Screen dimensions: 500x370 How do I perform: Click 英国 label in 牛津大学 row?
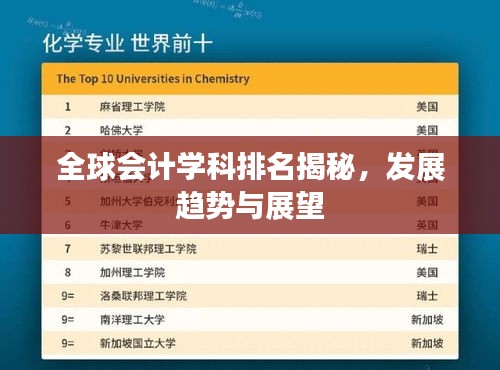tap(427, 225)
